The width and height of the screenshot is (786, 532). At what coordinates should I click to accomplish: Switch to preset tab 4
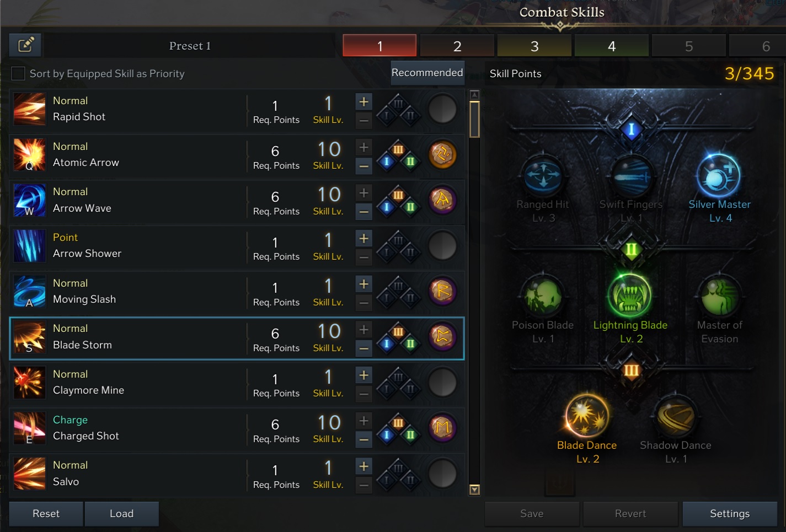[611, 46]
